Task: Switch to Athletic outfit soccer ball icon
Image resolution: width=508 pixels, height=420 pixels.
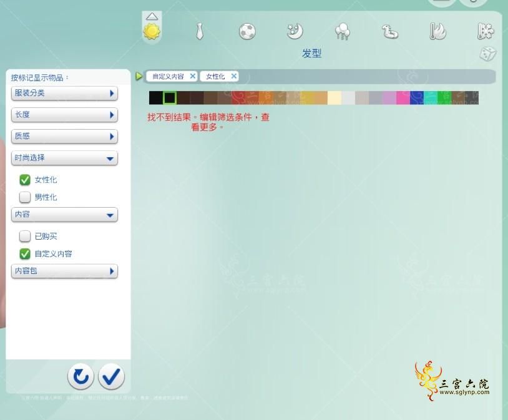Action: coord(247,32)
